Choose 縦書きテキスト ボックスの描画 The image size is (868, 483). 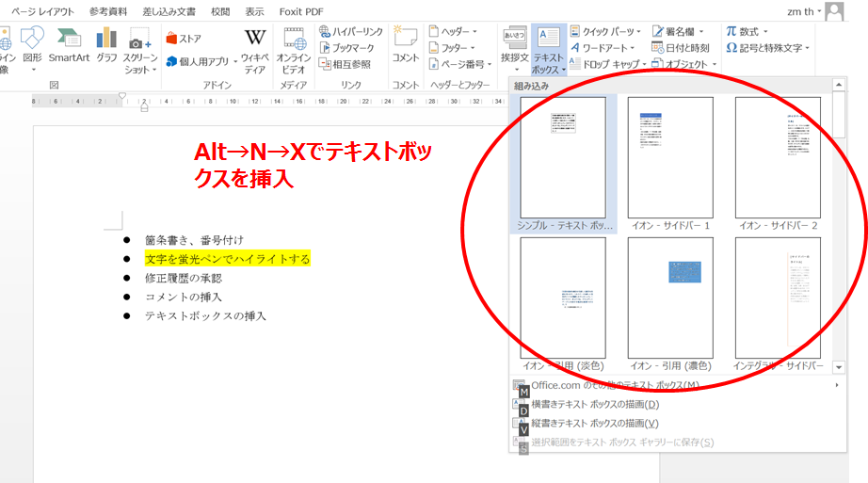(678, 423)
